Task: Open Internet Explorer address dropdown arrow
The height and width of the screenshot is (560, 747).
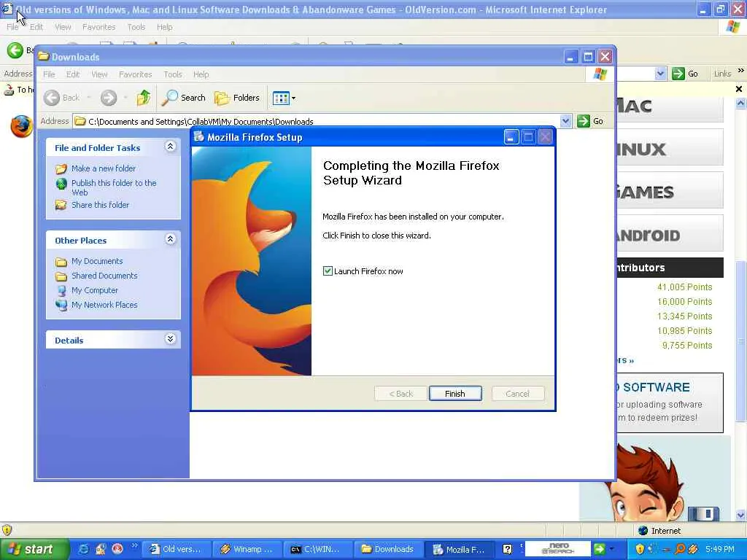Action: [660, 74]
